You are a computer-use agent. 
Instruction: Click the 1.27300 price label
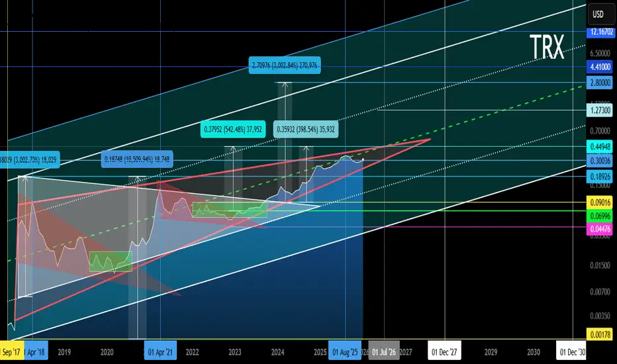point(600,110)
